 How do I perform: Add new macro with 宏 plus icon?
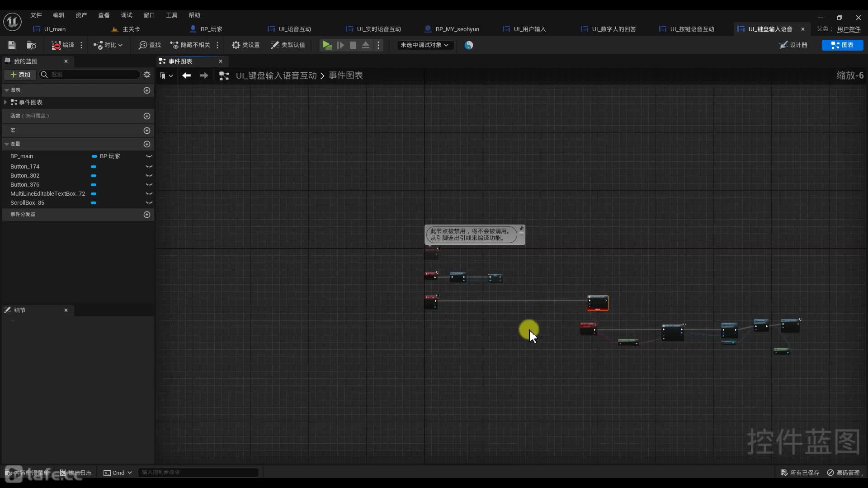(147, 131)
